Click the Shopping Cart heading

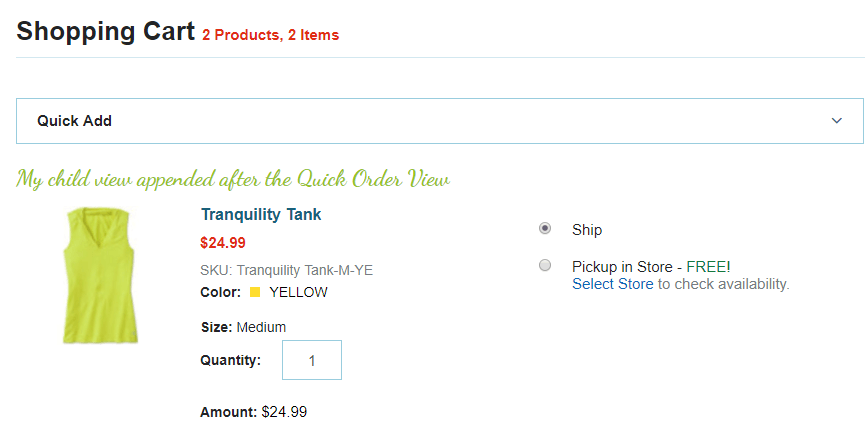point(105,31)
